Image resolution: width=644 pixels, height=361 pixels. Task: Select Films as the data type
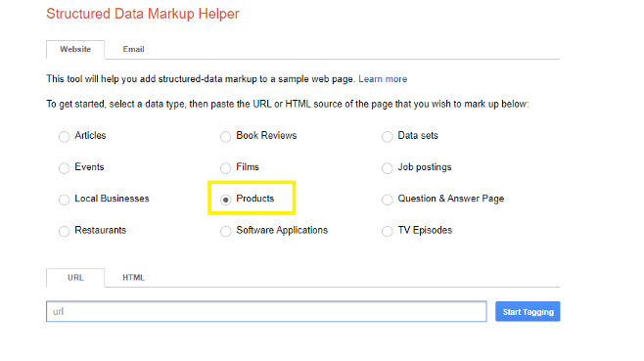[225, 168]
